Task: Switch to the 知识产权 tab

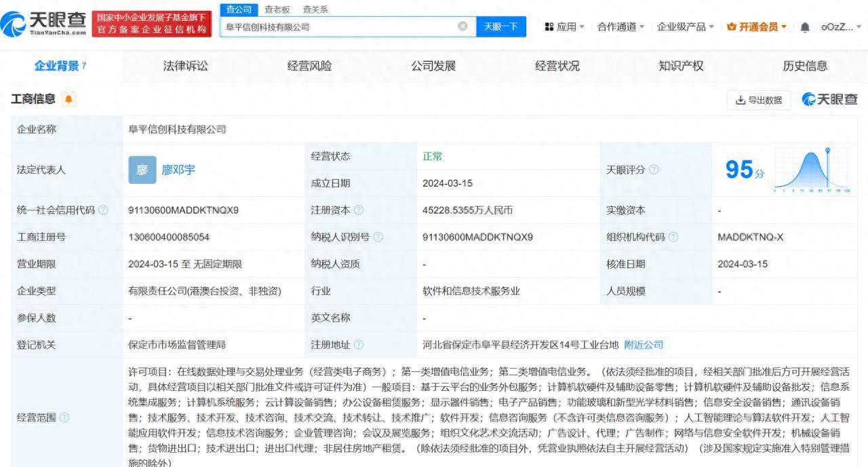Action: click(682, 66)
